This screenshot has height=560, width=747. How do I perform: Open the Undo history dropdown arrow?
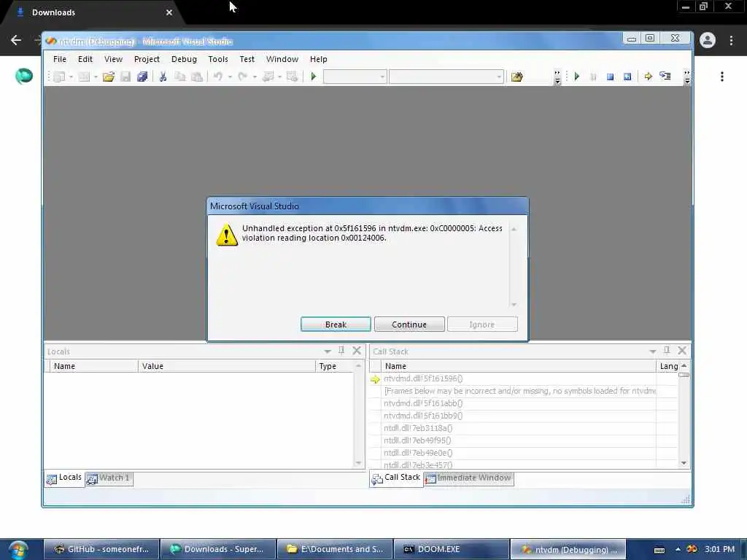tap(230, 77)
